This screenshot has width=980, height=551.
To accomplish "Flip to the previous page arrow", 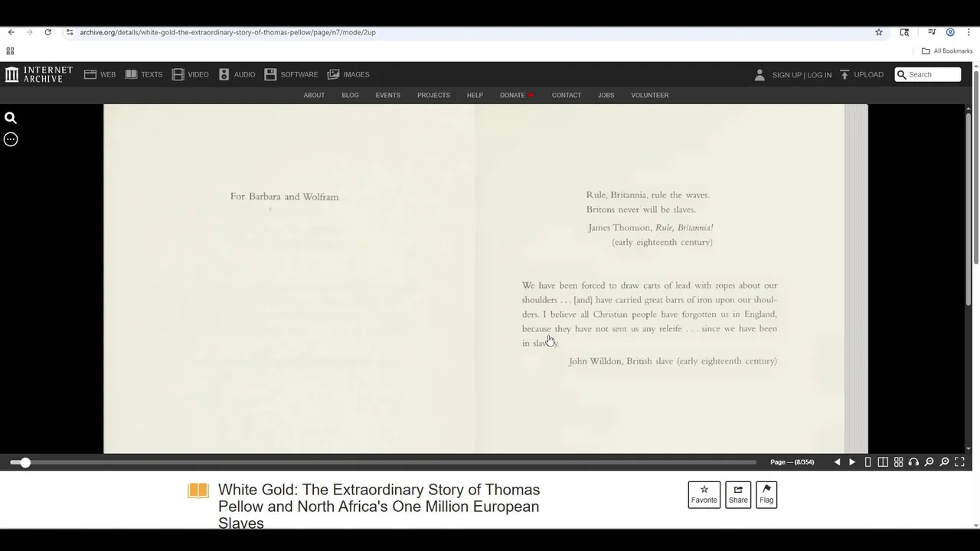I will click(837, 462).
